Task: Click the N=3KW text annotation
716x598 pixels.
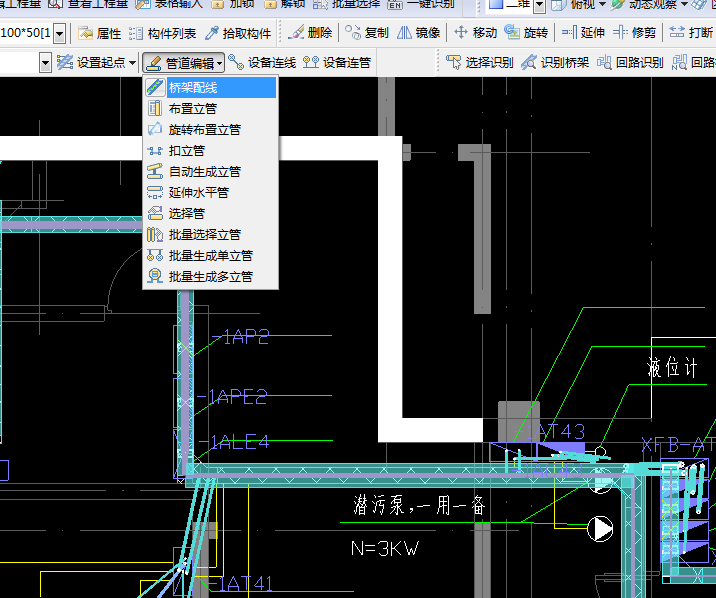Action: (x=384, y=548)
